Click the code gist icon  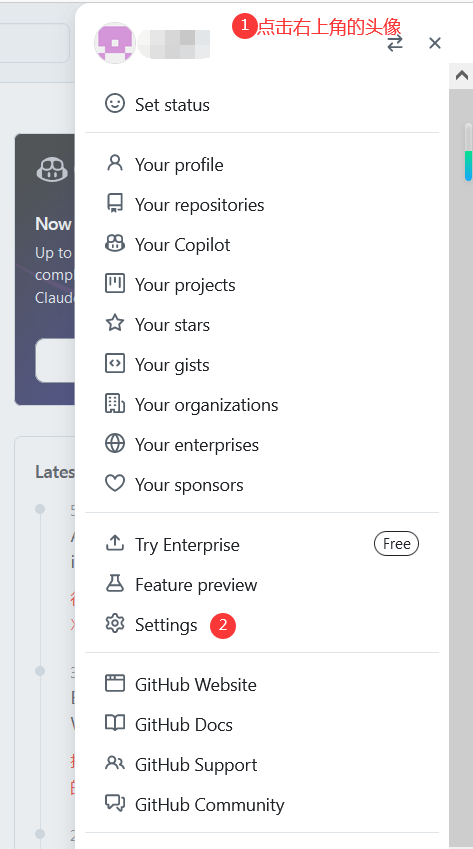coord(115,363)
